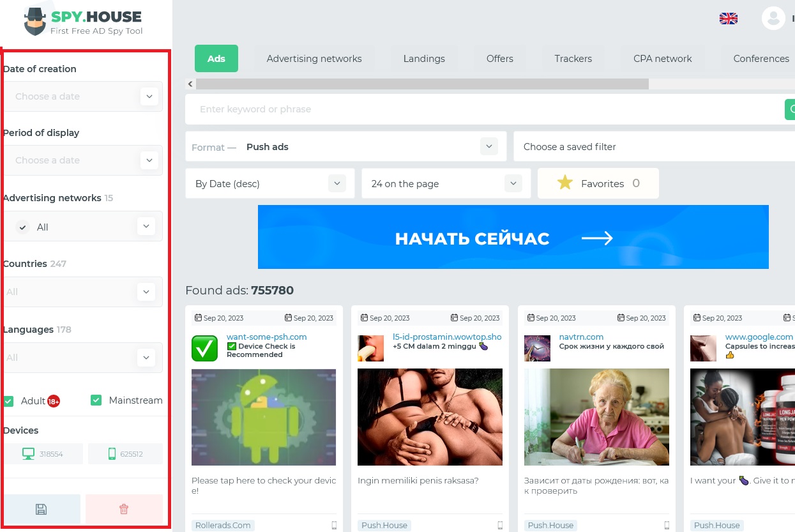Click the Spy.House logo

(83, 21)
